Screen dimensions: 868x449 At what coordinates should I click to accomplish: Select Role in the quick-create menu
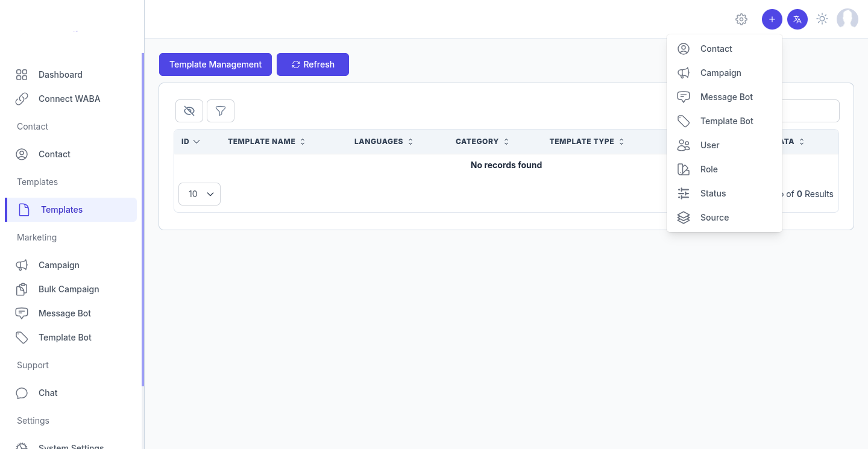725,169
